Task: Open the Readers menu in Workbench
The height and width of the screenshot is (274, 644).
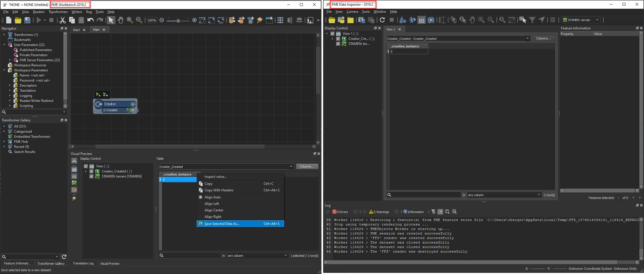Action: click(39, 12)
